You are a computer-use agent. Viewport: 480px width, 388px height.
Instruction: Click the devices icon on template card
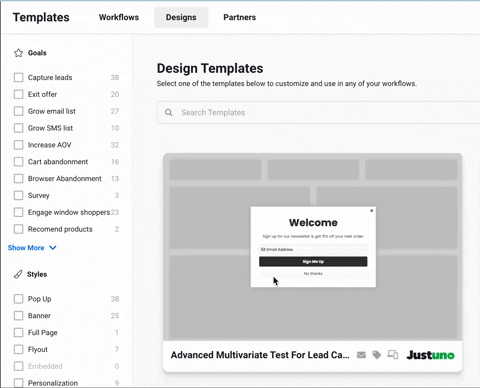tap(393, 355)
